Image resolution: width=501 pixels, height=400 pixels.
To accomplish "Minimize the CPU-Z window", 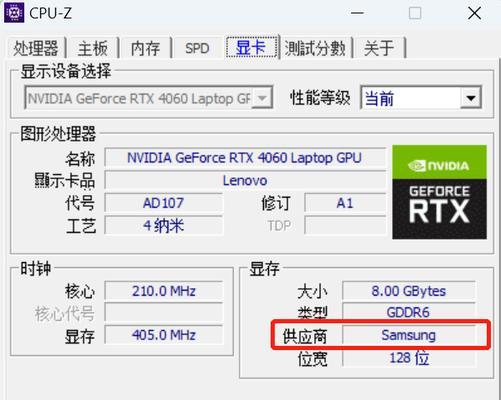I will [x=357, y=13].
